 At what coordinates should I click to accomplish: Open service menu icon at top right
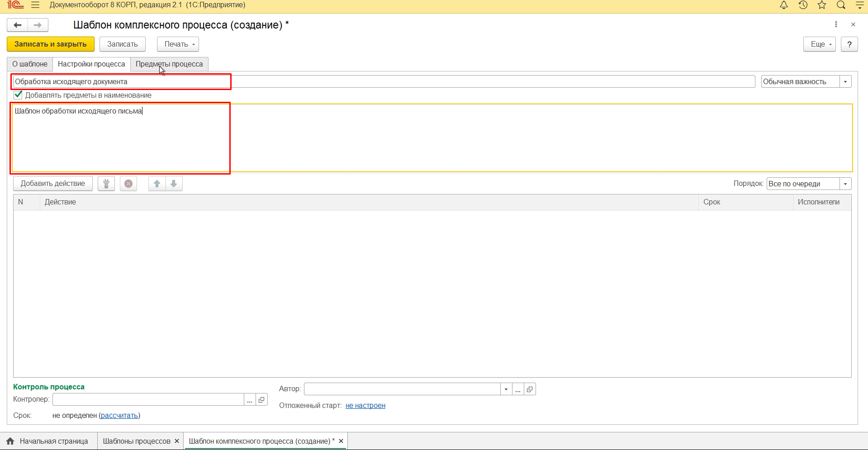coord(860,5)
